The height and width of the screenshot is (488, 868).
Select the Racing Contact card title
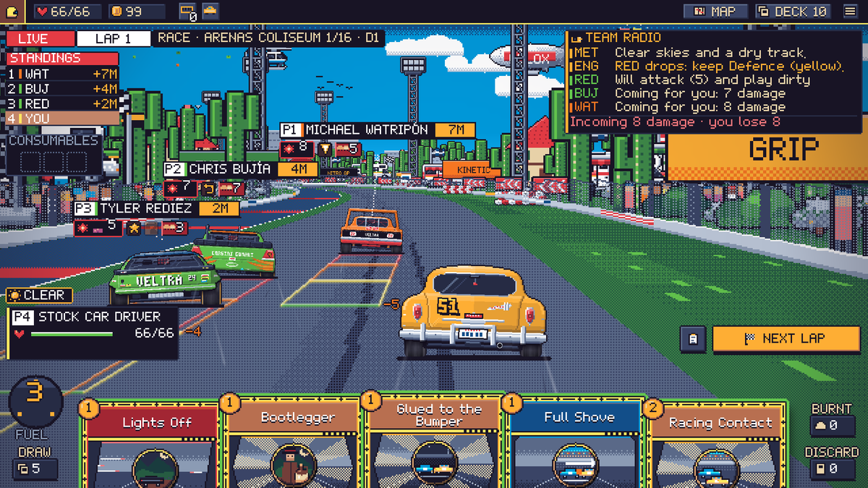point(720,423)
